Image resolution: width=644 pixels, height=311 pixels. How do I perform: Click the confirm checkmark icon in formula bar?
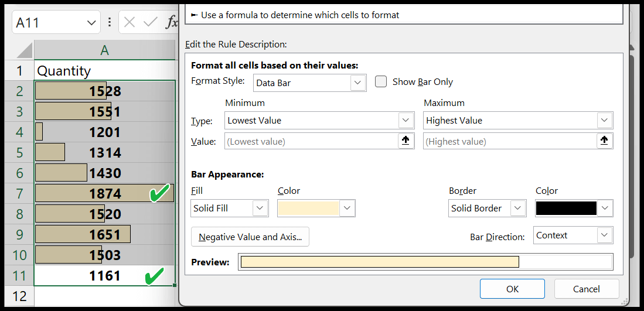[x=151, y=22]
